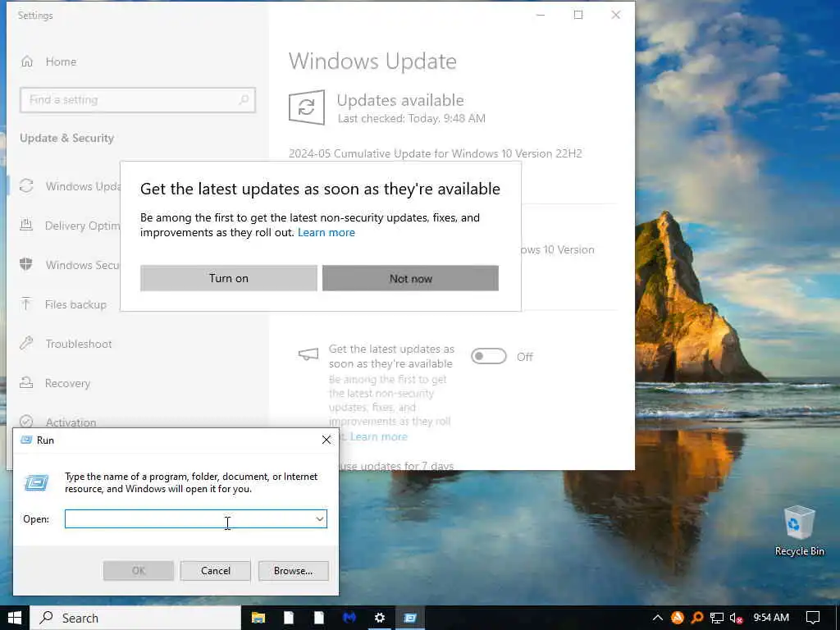Click the taskbar Search box

click(x=135, y=618)
